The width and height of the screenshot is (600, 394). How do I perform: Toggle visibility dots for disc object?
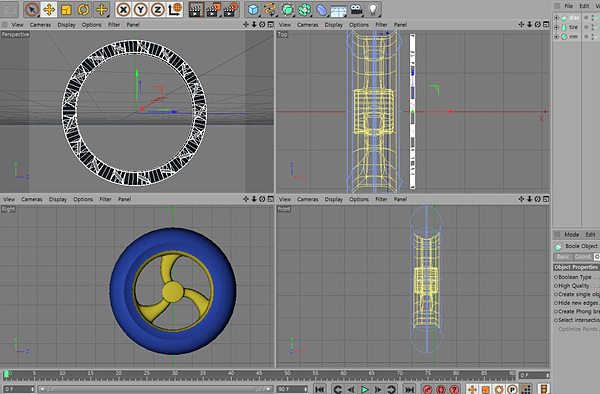coord(592,18)
